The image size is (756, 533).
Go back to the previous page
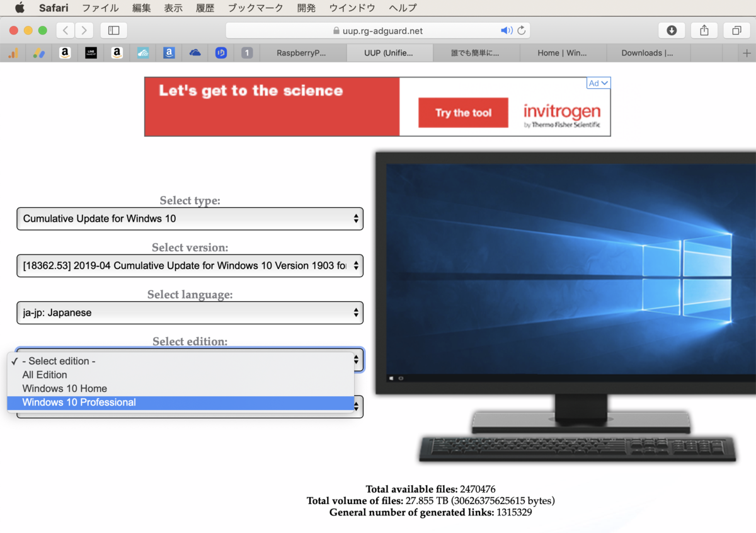(66, 30)
